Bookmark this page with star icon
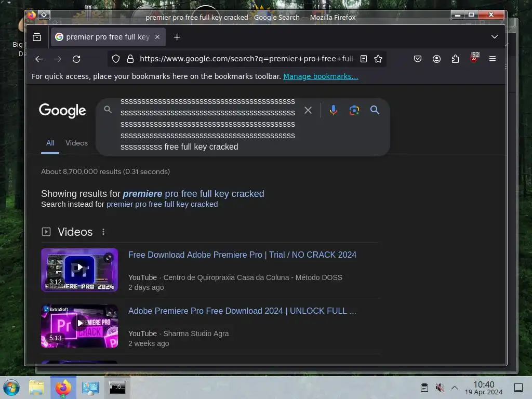 (x=378, y=59)
